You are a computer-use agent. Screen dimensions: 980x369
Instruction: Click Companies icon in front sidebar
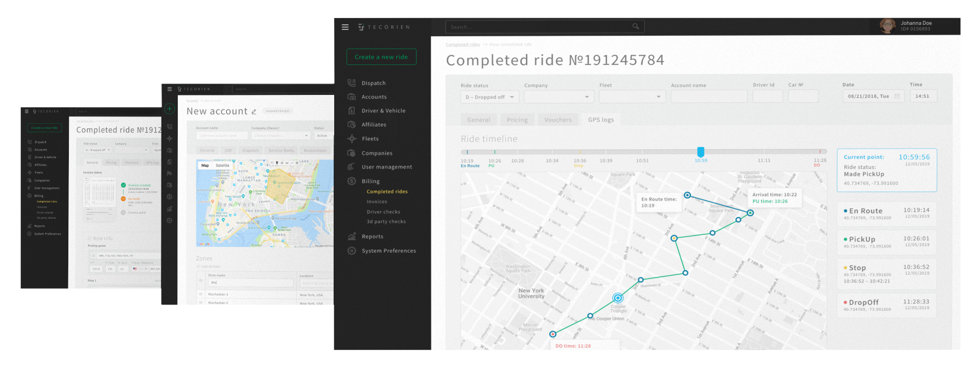352,153
